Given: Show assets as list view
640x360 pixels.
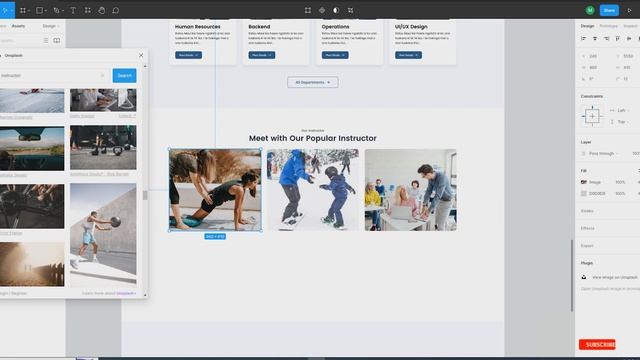Looking at the screenshot, I should (46, 40).
